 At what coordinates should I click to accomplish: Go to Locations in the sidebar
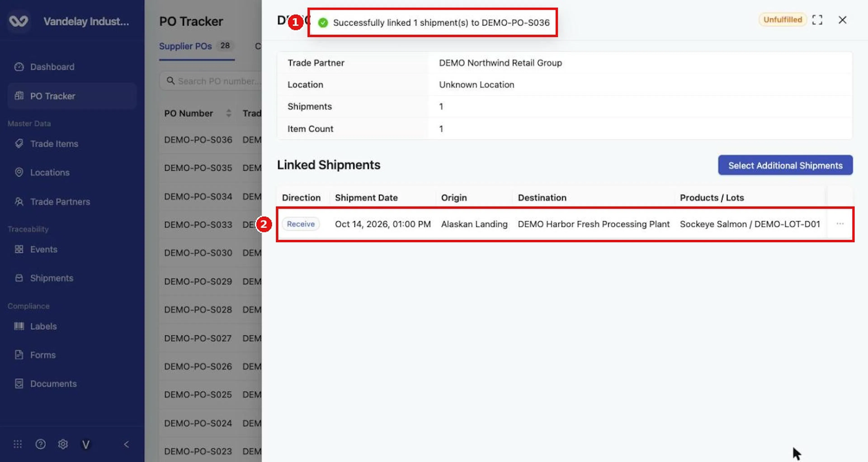coord(72,172)
